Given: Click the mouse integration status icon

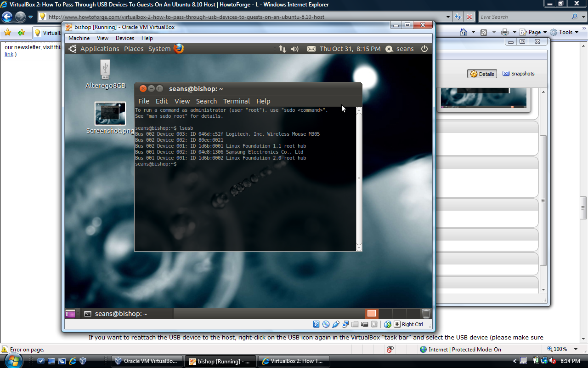Looking at the screenshot, I should (x=388, y=324).
